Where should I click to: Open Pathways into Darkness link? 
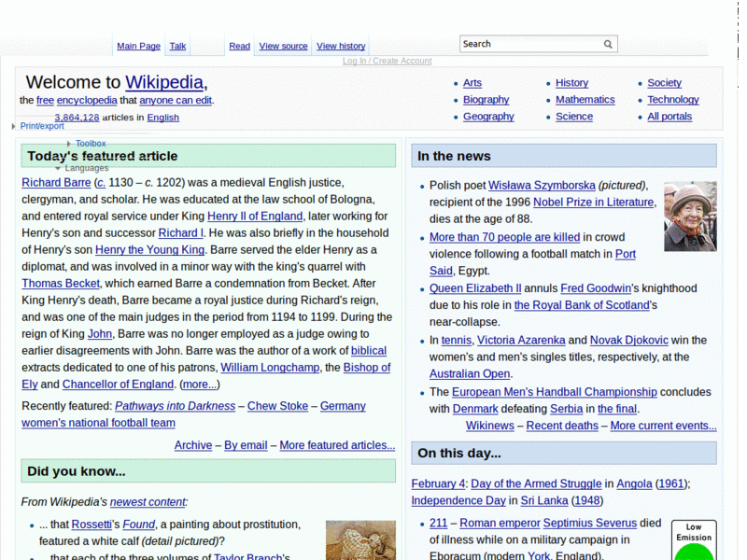[176, 406]
